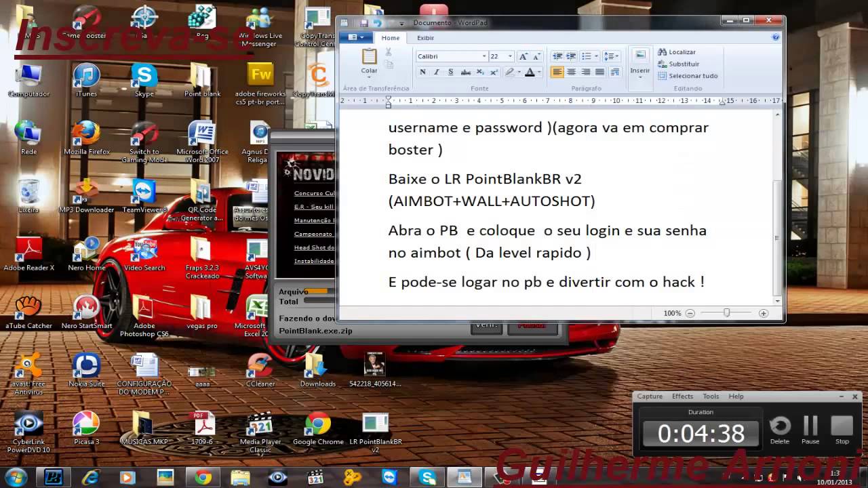Open avast! Free Antivirus desktop icon

click(28, 374)
